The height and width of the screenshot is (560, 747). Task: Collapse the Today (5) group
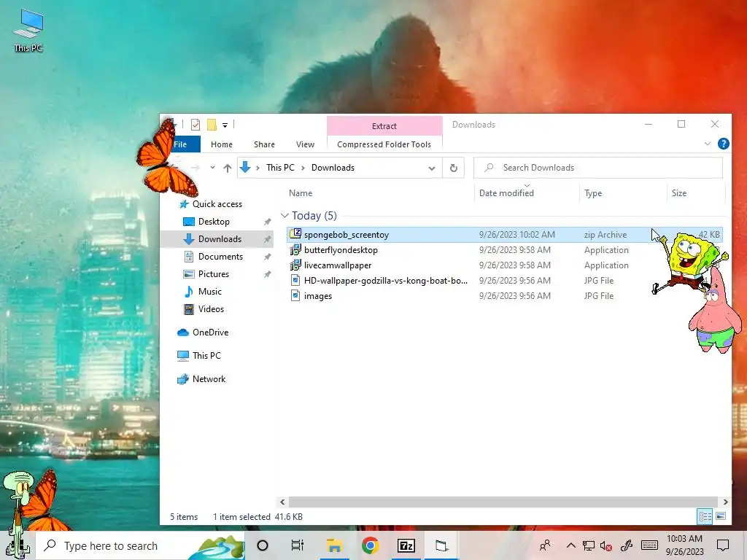click(x=285, y=216)
